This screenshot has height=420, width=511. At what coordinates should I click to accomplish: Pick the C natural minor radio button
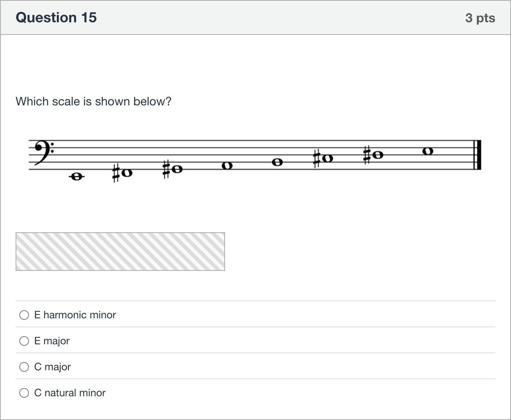24,393
